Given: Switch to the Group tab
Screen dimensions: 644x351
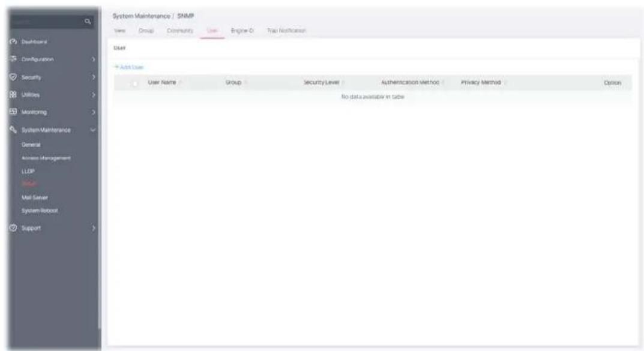Looking at the screenshot, I should click(x=146, y=31).
